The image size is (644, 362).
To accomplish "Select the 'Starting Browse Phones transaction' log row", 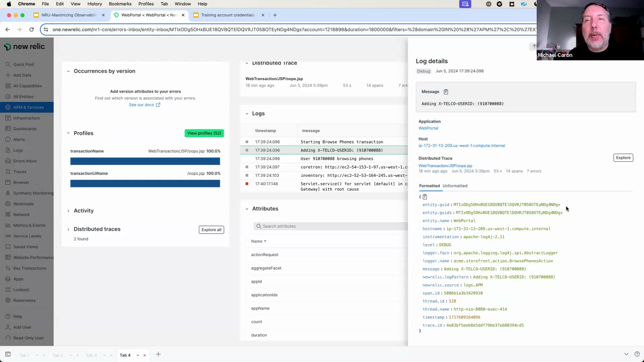I will tap(324, 142).
